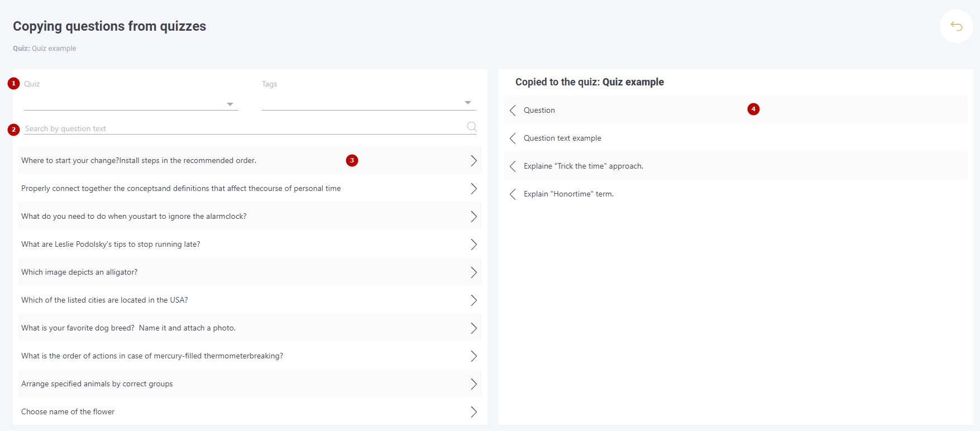Copy favorite dog breed question via right arrow

[474, 328]
